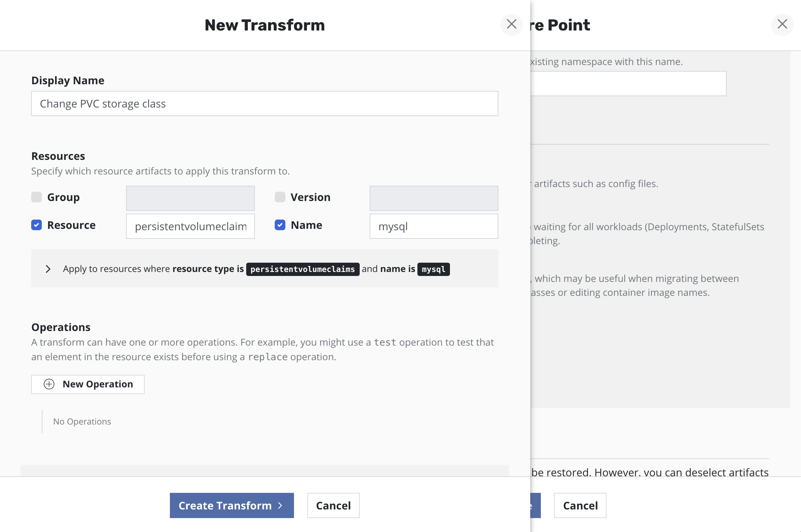Enable the Version checkbox

[279, 197]
